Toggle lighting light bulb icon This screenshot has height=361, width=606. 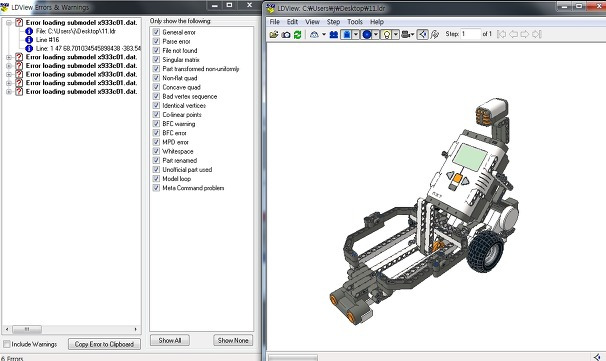click(386, 35)
